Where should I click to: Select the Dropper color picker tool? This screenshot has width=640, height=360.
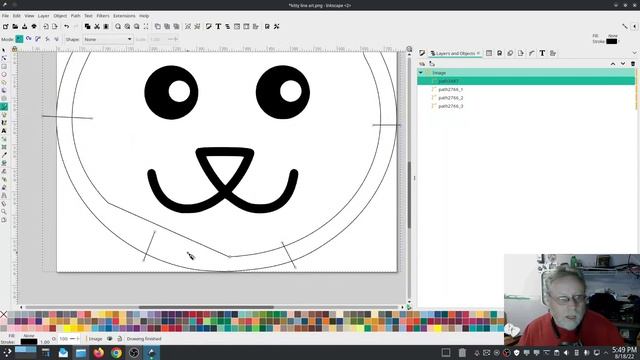click(x=4, y=155)
